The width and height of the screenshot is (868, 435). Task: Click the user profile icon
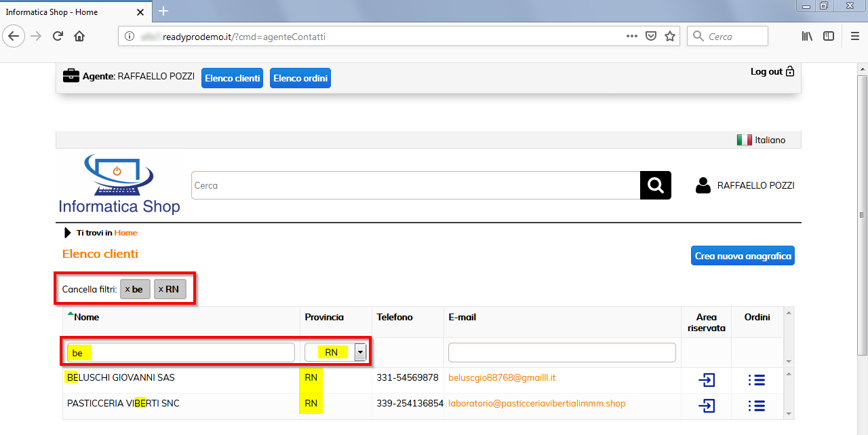click(x=703, y=185)
